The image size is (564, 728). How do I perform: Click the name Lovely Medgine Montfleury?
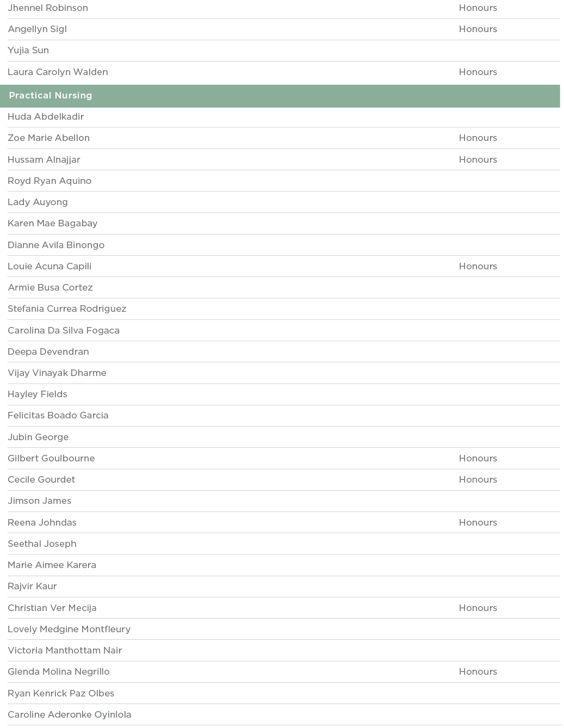pyautogui.click(x=69, y=629)
